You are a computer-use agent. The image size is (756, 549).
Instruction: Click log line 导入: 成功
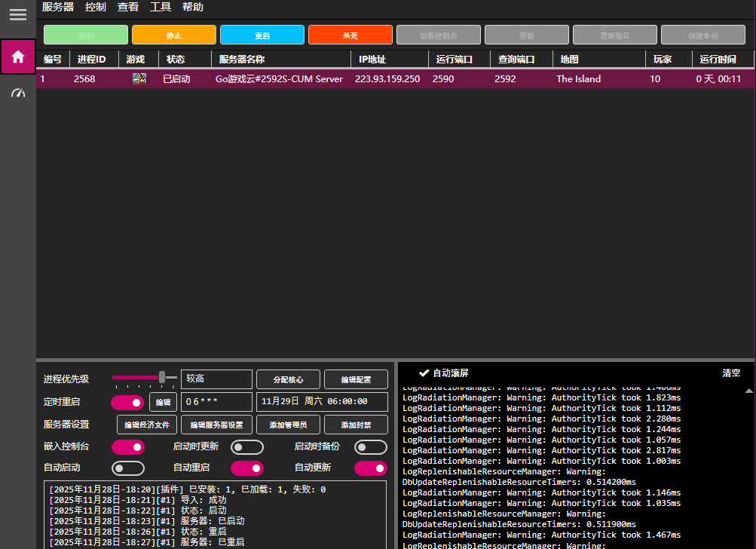pyautogui.click(x=138, y=500)
